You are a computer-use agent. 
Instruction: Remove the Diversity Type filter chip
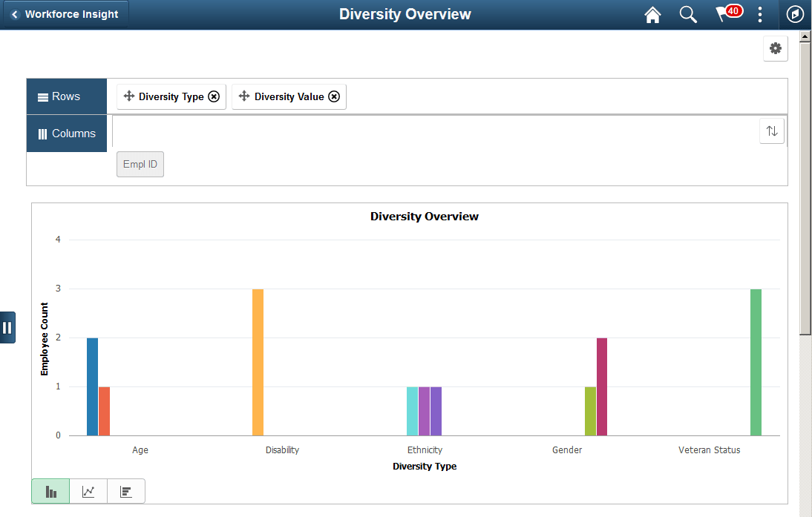click(214, 96)
